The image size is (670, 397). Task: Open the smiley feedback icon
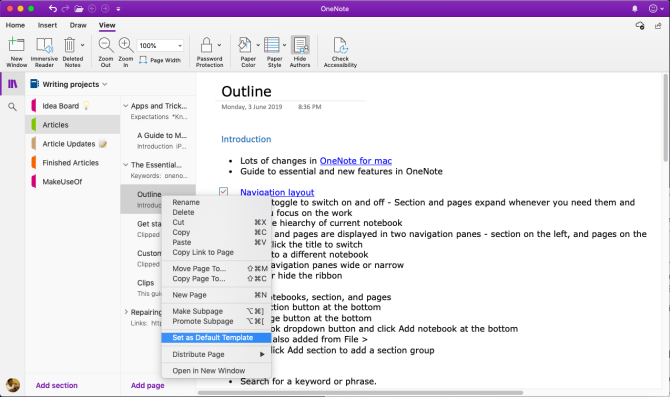tap(653, 9)
